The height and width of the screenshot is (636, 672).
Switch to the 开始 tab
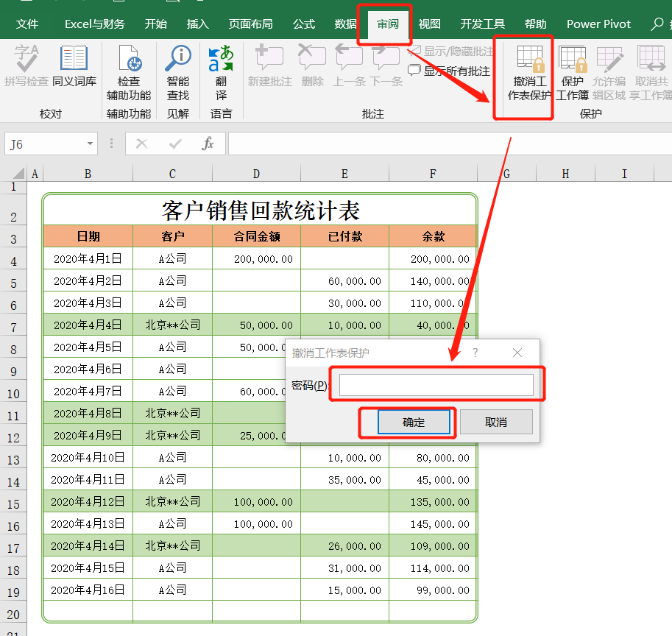point(155,24)
